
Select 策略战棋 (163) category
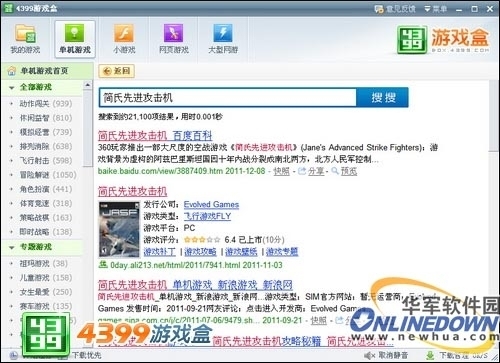pos(46,218)
